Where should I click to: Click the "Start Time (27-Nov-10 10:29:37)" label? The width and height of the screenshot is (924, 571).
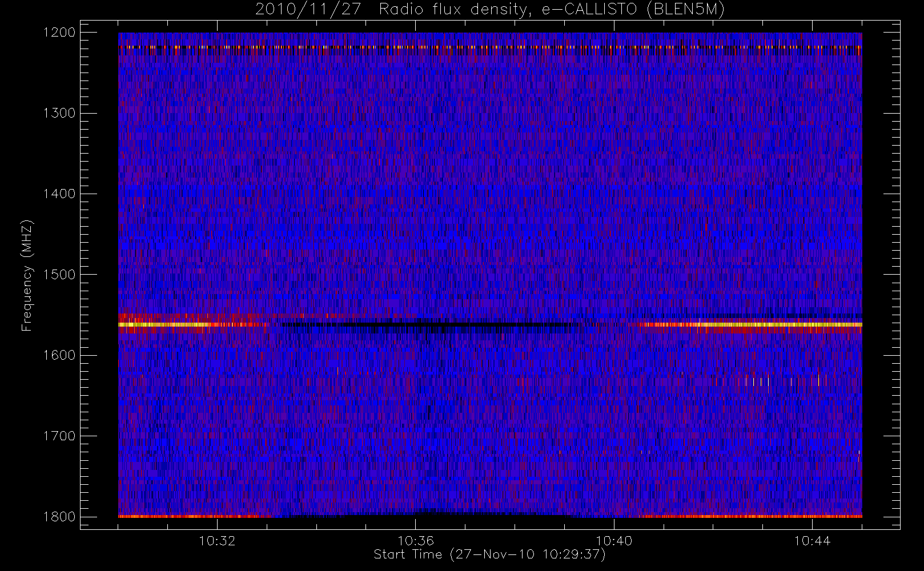click(489, 554)
